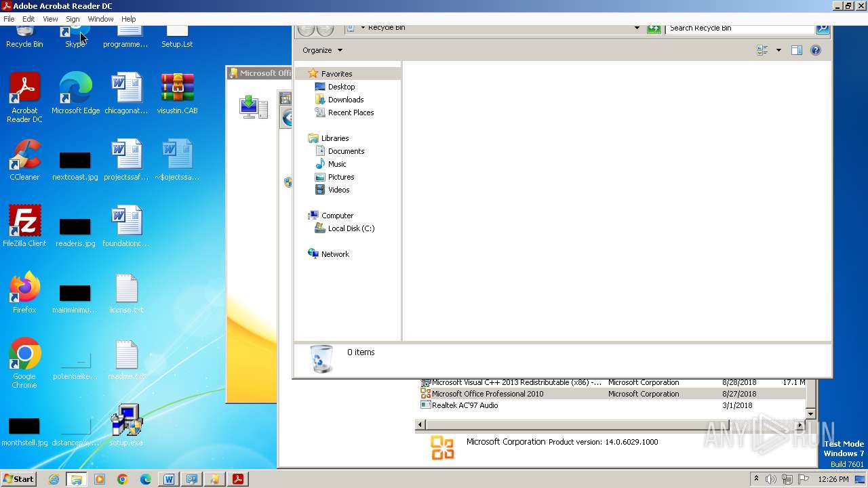Open the Recycle Bin breadcrumb arrow
Image resolution: width=868 pixels, height=488 pixels.
(x=363, y=28)
